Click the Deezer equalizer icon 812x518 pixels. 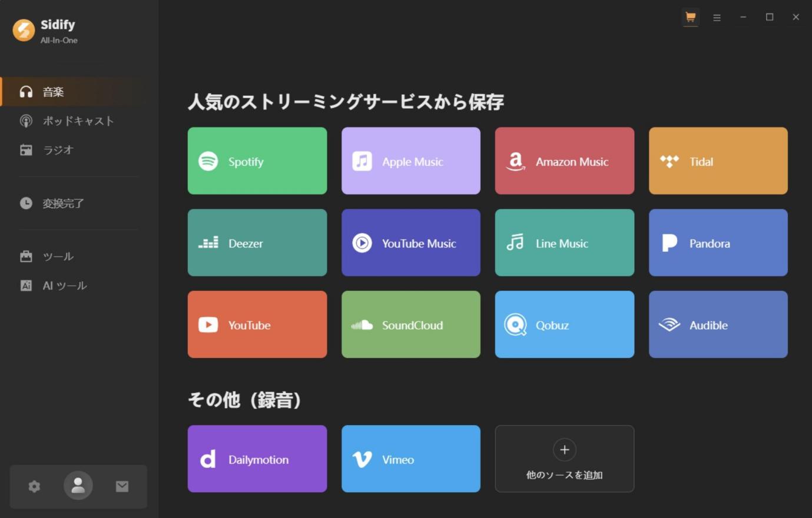[208, 243]
